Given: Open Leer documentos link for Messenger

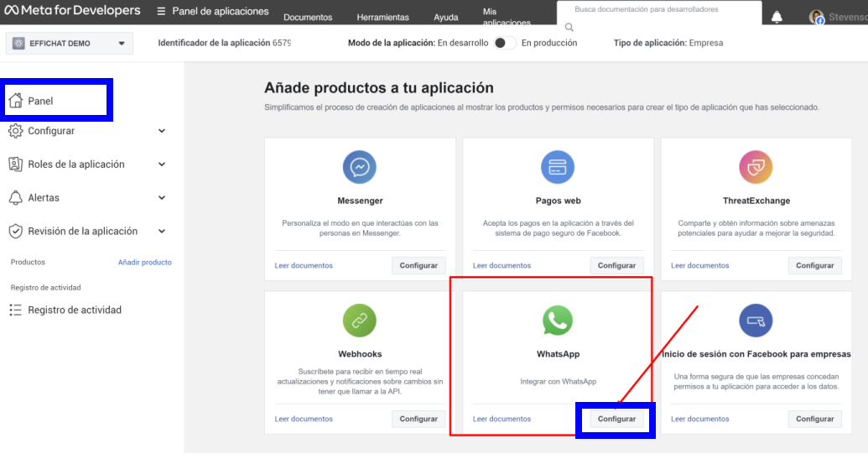Looking at the screenshot, I should point(304,266).
